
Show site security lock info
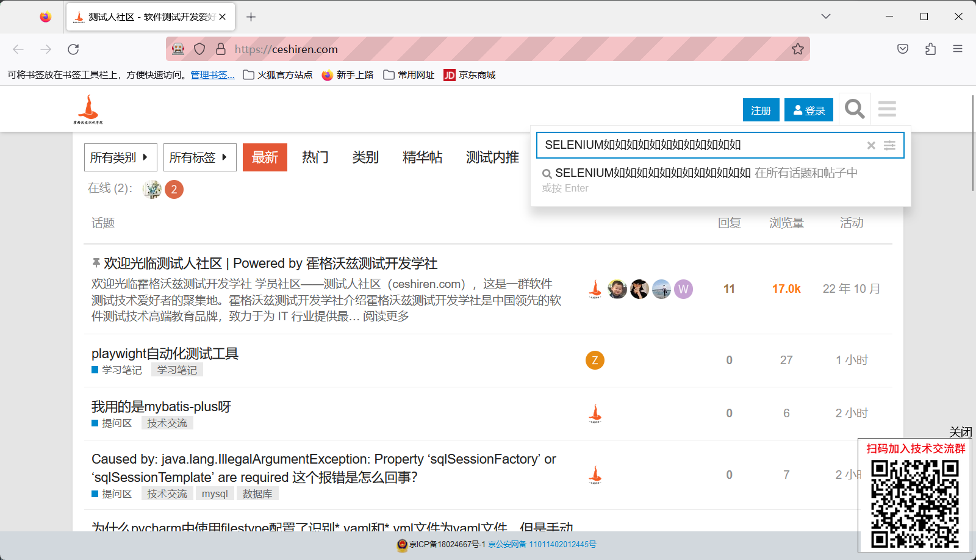click(221, 49)
